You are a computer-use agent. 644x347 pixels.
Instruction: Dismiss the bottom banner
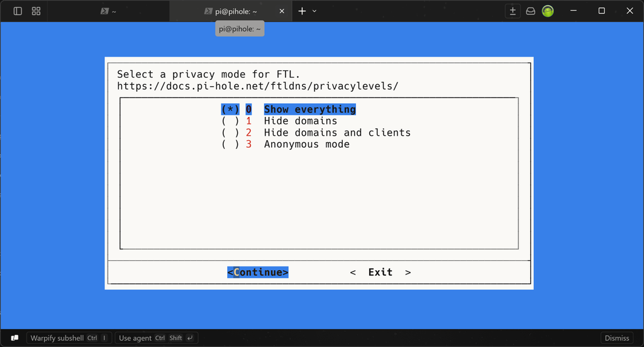tap(617, 338)
